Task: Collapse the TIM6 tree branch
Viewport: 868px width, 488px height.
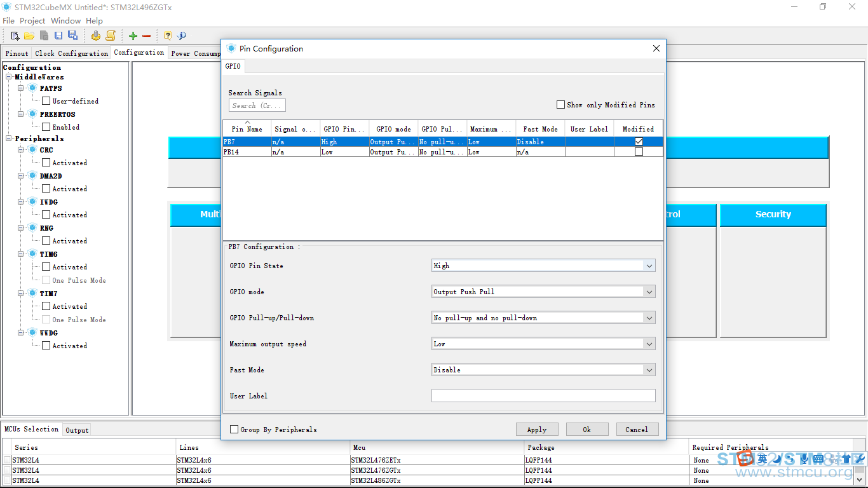Action: coord(21,254)
